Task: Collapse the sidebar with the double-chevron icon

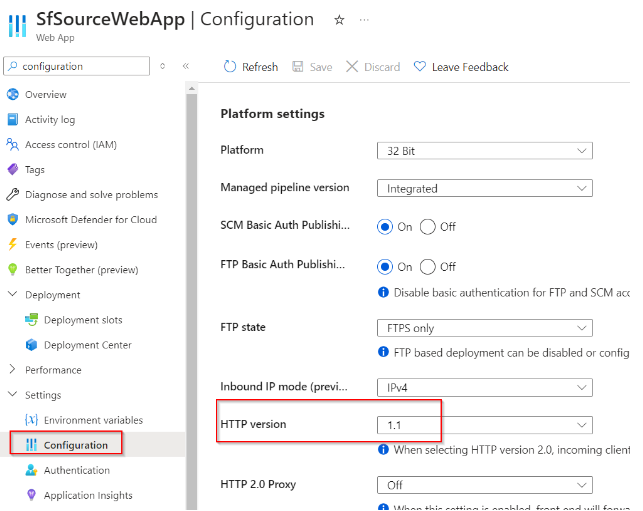Action: point(186,66)
